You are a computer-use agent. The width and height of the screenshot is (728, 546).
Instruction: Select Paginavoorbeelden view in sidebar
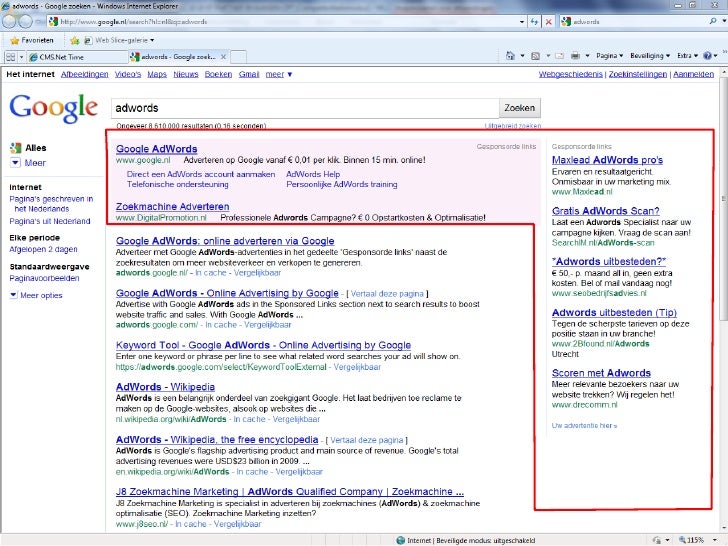[x=44, y=278]
